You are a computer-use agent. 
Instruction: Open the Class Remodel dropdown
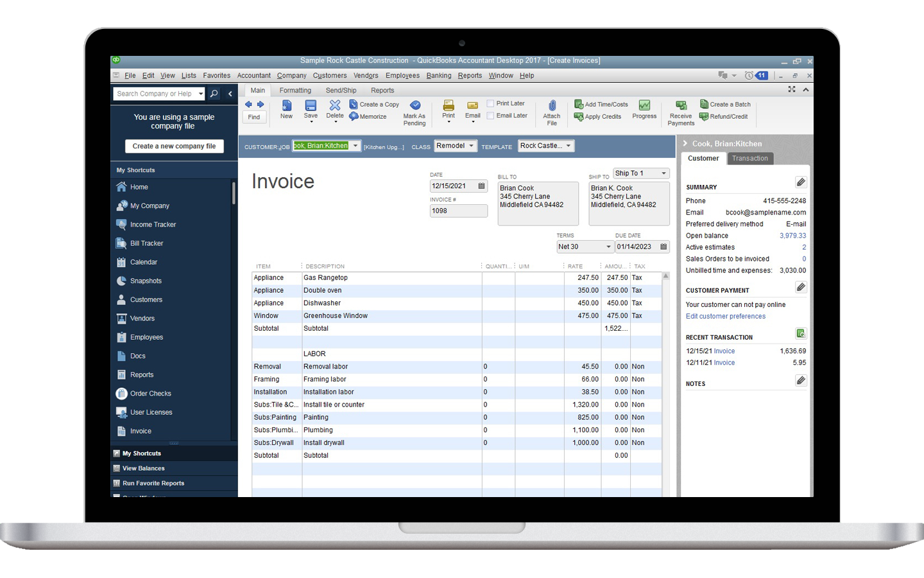tap(471, 146)
